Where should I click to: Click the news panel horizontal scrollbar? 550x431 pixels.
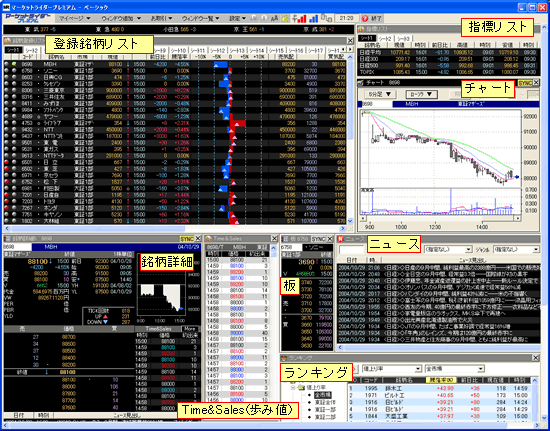(438, 348)
